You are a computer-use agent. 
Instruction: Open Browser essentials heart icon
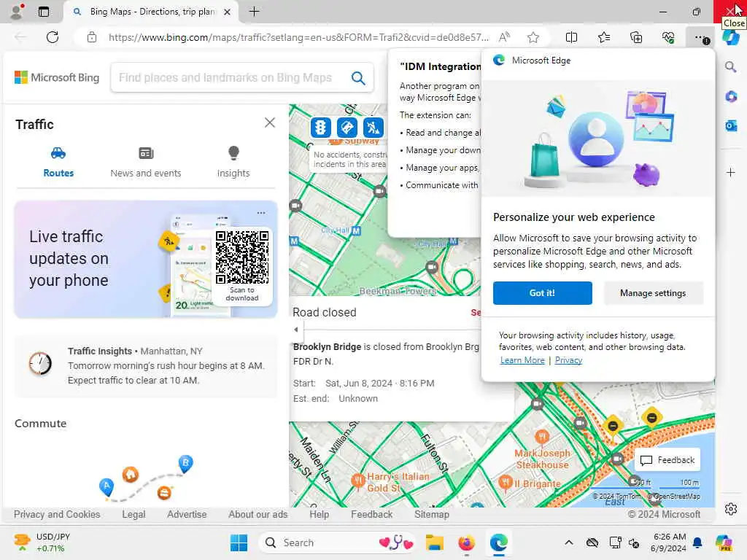coord(668,37)
